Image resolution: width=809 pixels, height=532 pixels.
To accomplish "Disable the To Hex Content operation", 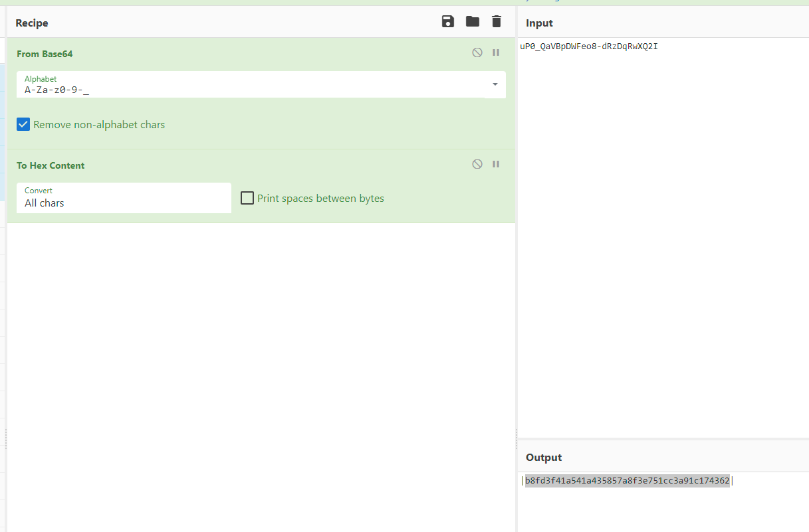I will (477, 164).
